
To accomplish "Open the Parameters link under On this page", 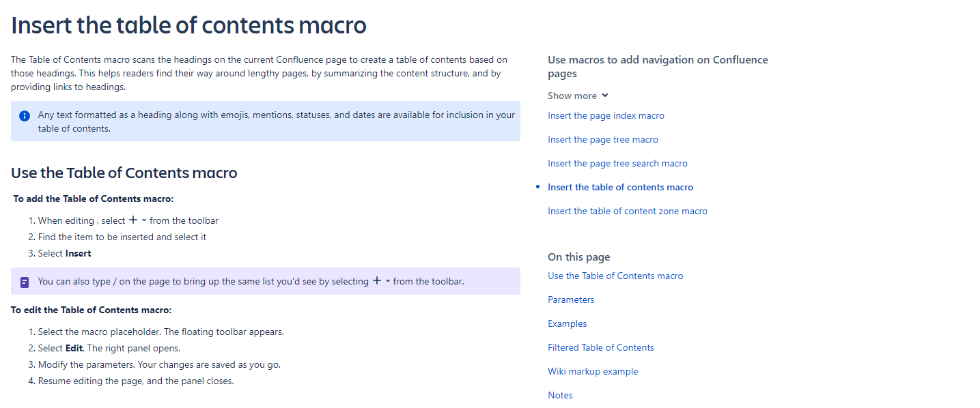I will coord(571,300).
